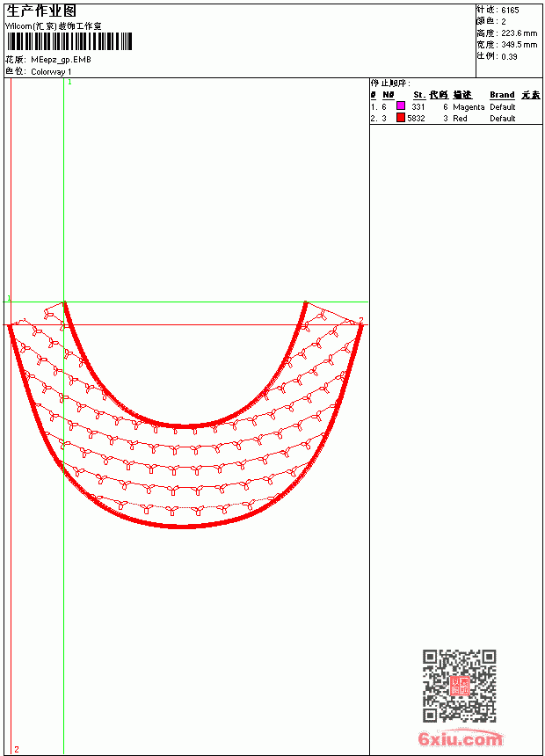This screenshot has height=756, width=545.
Task: Open the 6xiu.com watermark link
Action: tap(460, 738)
